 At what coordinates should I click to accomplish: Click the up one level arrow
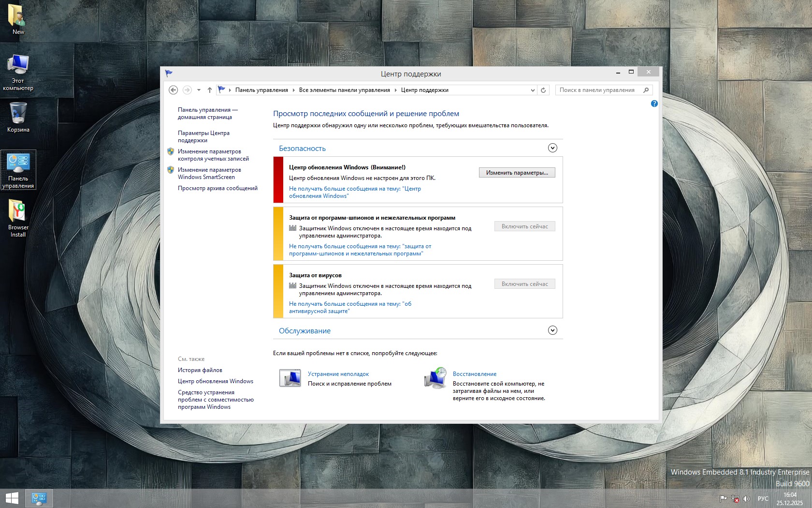(209, 90)
